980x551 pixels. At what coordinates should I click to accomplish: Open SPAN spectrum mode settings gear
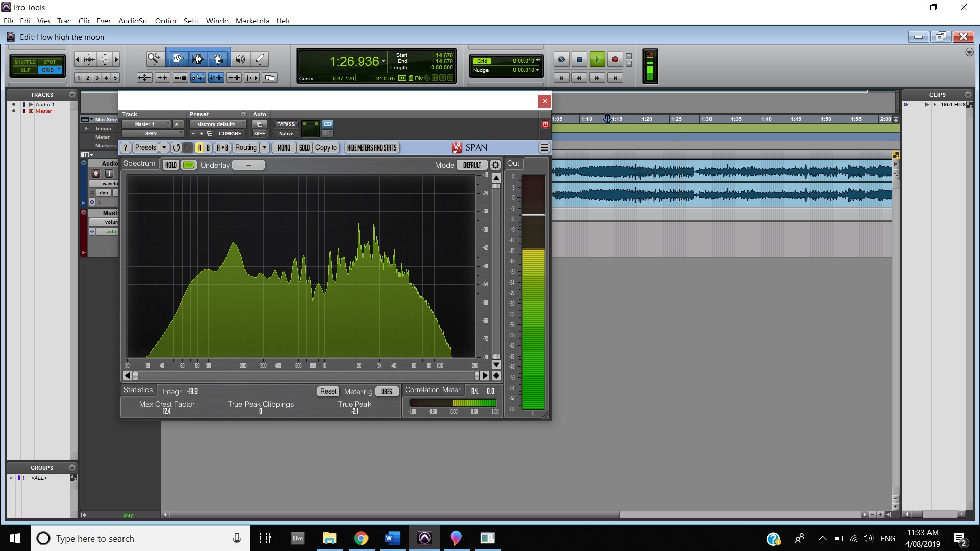coord(495,165)
